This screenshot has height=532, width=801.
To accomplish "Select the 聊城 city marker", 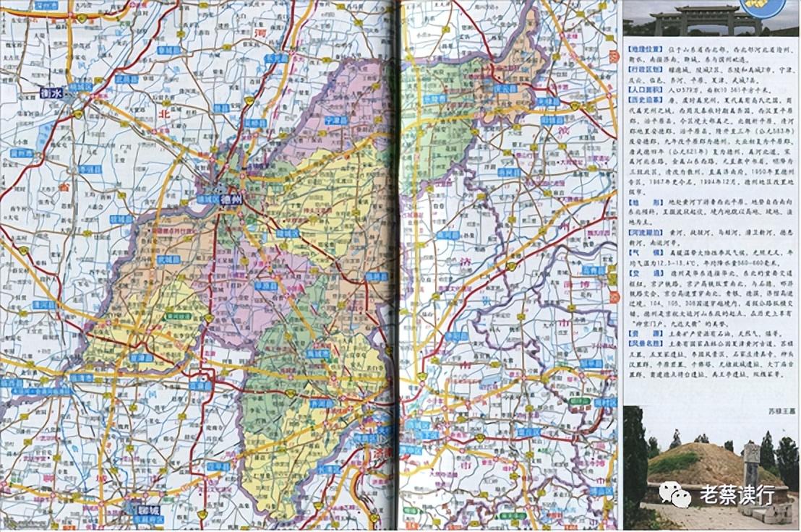I will click(x=148, y=510).
